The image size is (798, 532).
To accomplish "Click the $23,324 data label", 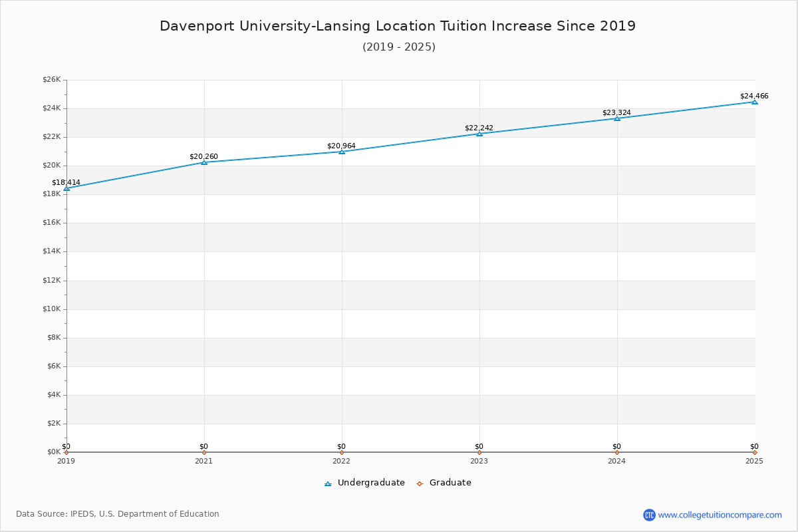I will pos(616,112).
